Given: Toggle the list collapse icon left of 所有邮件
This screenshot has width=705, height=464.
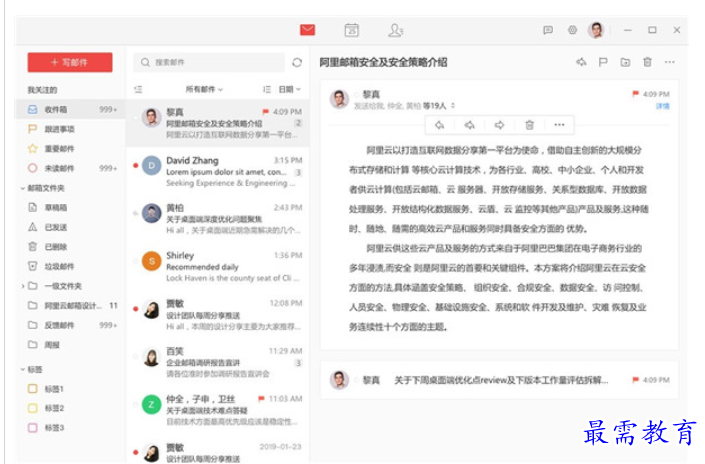Looking at the screenshot, I should 138,89.
